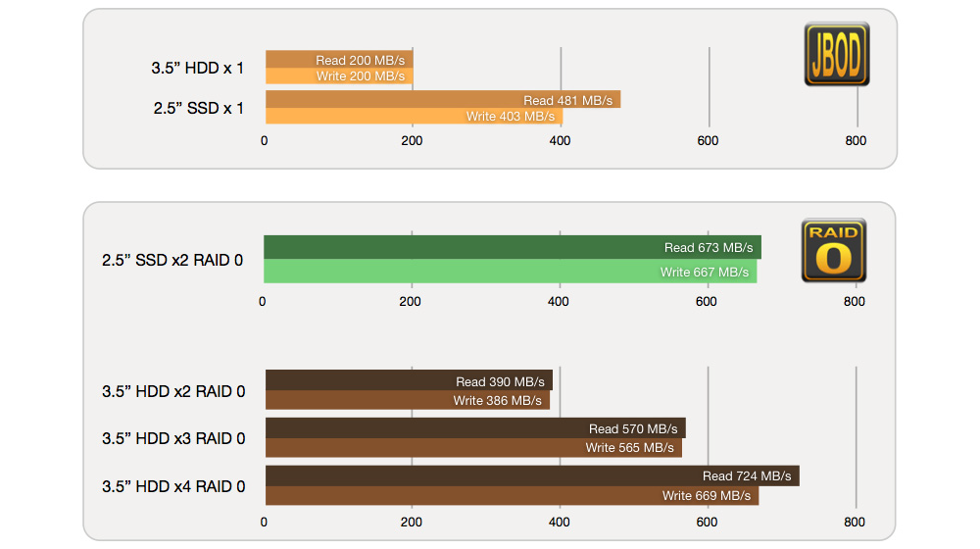Click the 3.5” HDD x3 RAID 0 label

coord(173,438)
